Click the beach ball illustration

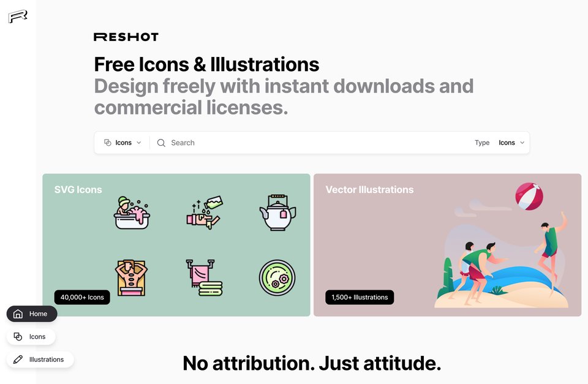tap(529, 197)
